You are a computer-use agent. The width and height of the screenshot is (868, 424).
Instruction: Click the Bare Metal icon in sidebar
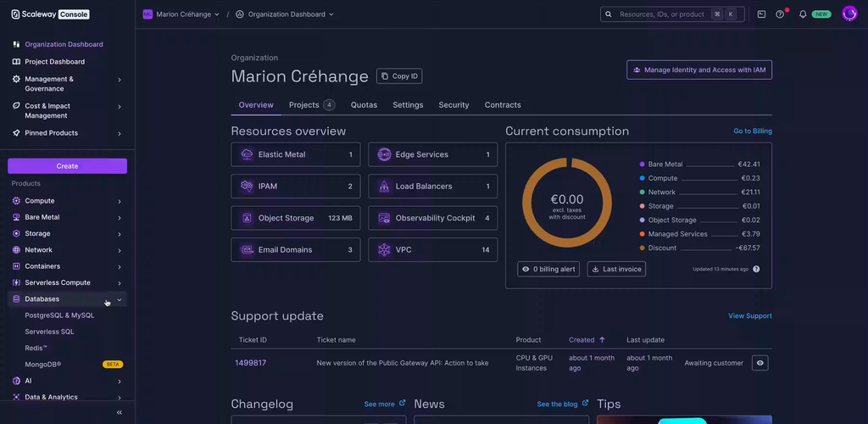pos(16,217)
